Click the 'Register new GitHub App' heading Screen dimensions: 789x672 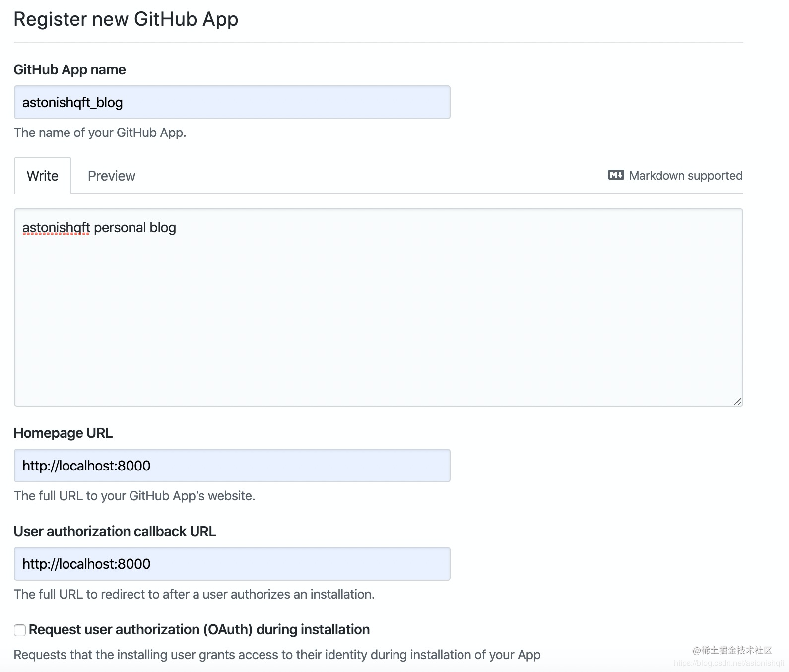126,19
